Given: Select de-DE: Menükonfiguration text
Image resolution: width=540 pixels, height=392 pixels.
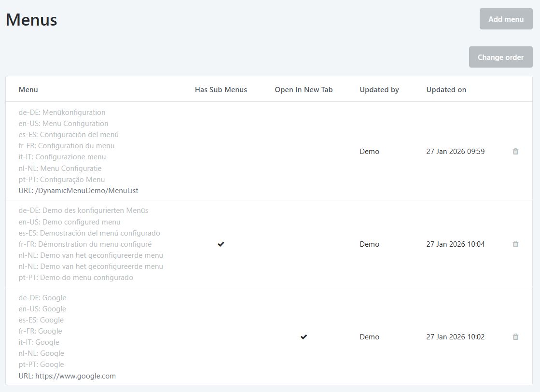Looking at the screenshot, I should coord(62,112).
